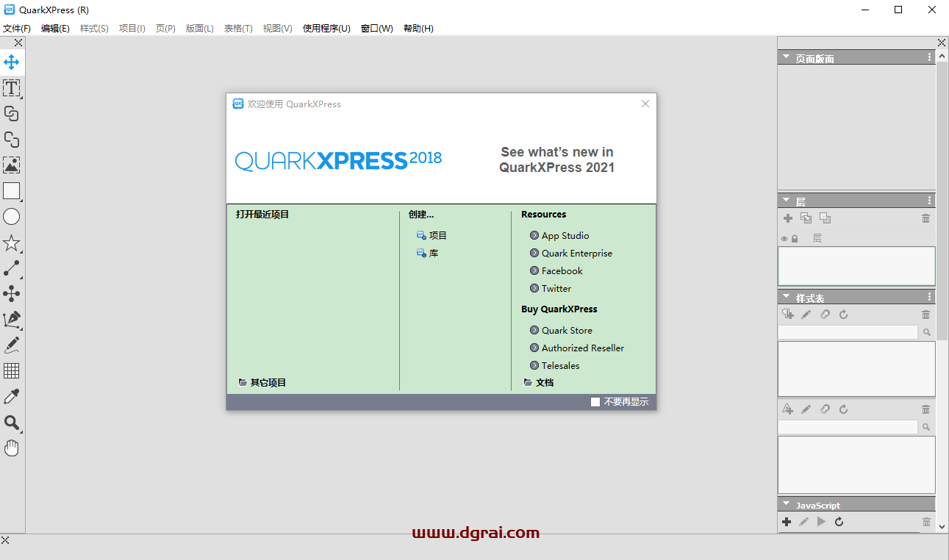This screenshot has width=949, height=560.
Task: Select the Starburst shape tool
Action: click(12, 242)
